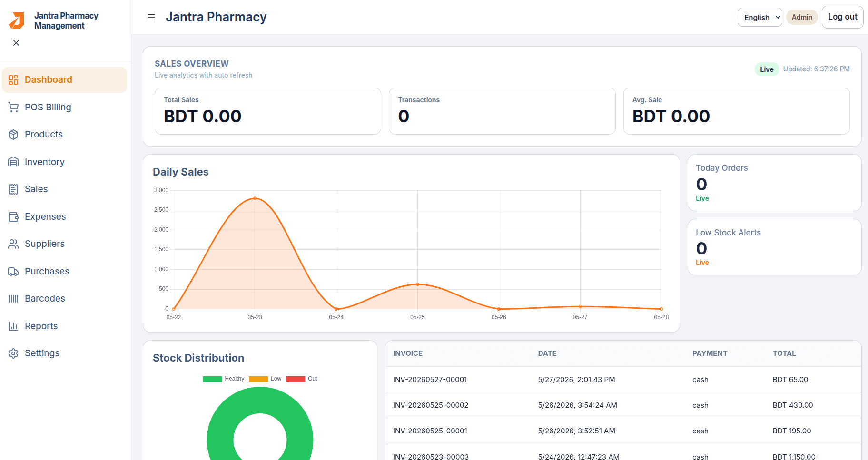Viewport: 868px width, 460px height.
Task: Toggle the hamburger menu icon
Action: [151, 17]
